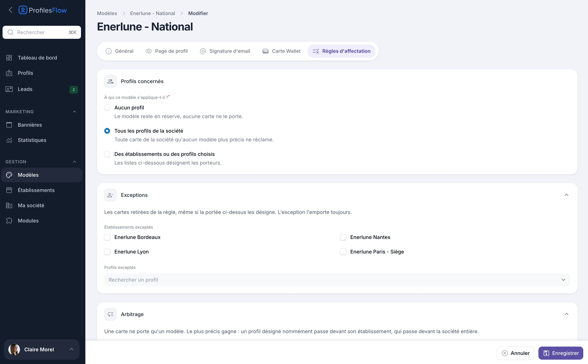Switch to the Carte Wallet tab

(x=281, y=51)
